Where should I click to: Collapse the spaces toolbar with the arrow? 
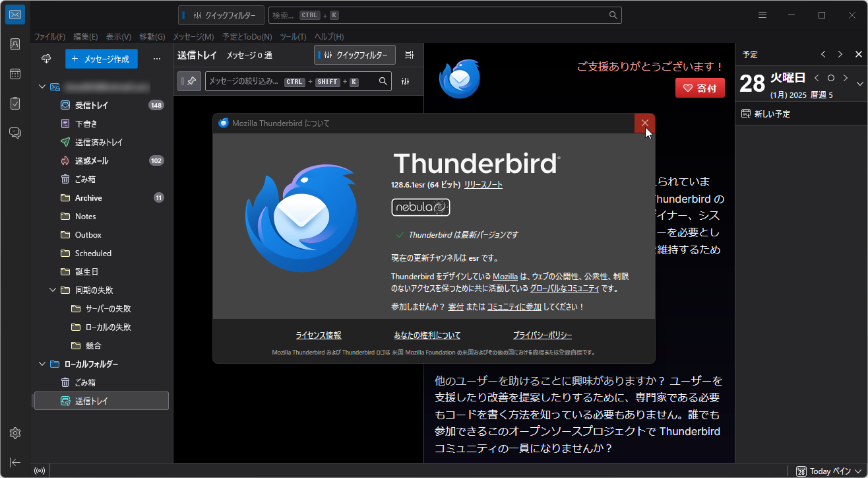[x=15, y=462]
